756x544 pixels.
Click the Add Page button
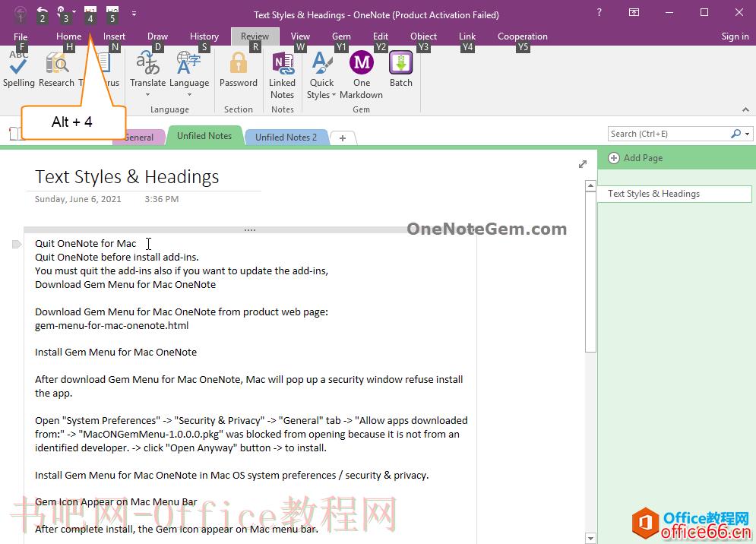point(635,158)
